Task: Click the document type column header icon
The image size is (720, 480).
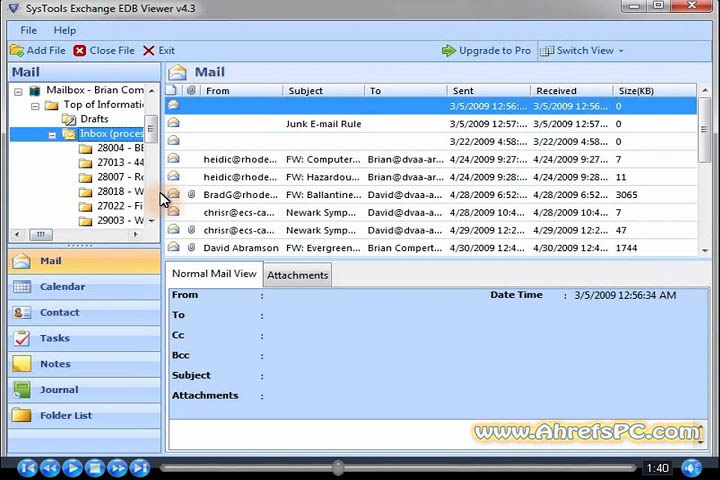Action: (x=172, y=90)
